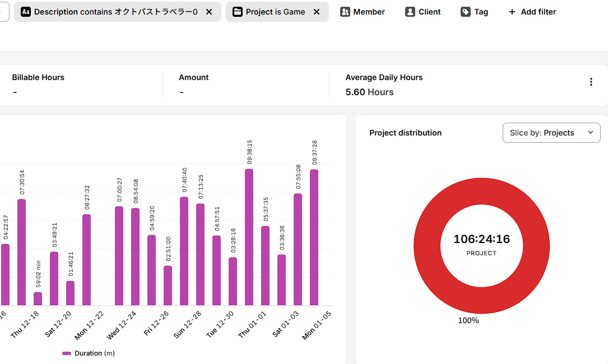Click the Client filter person icon
This screenshot has width=608, height=364.
tap(410, 12)
